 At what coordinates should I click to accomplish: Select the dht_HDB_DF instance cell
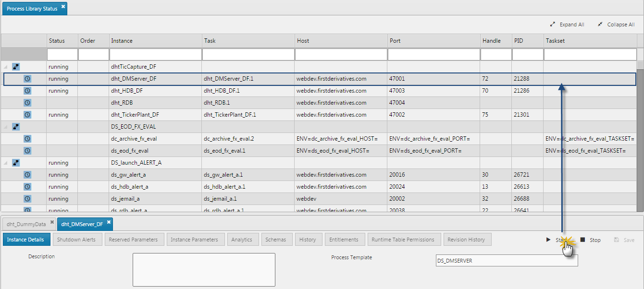[155, 91]
